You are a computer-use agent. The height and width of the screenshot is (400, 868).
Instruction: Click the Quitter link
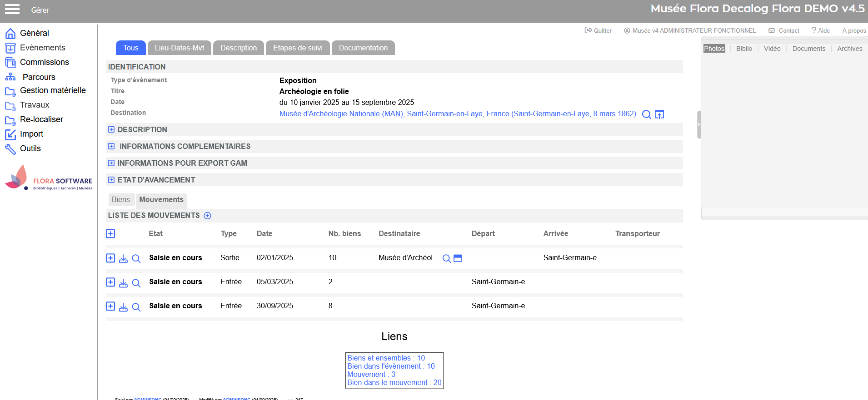pos(598,30)
